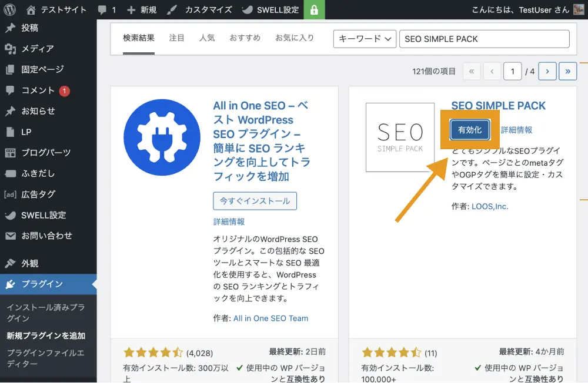This screenshot has width=588, height=383.
Task: Click the current page number field
Action: [x=512, y=71]
